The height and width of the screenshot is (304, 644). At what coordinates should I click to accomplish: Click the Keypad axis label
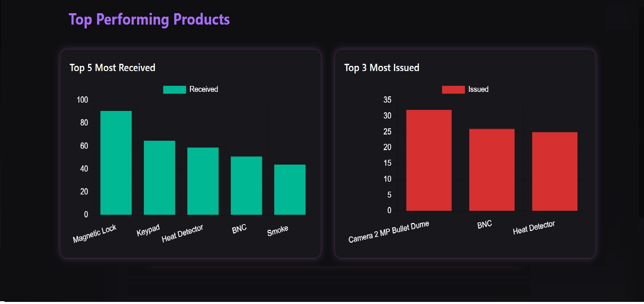pos(148,230)
